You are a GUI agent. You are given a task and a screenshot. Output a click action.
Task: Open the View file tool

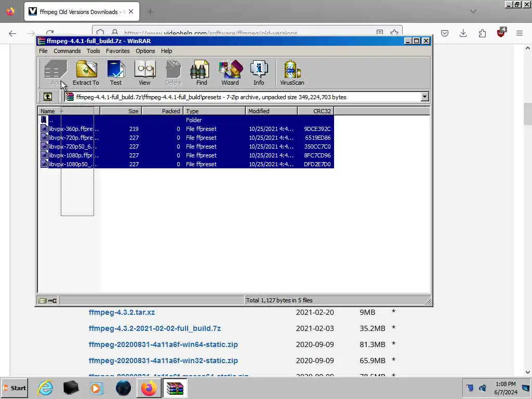pos(144,73)
